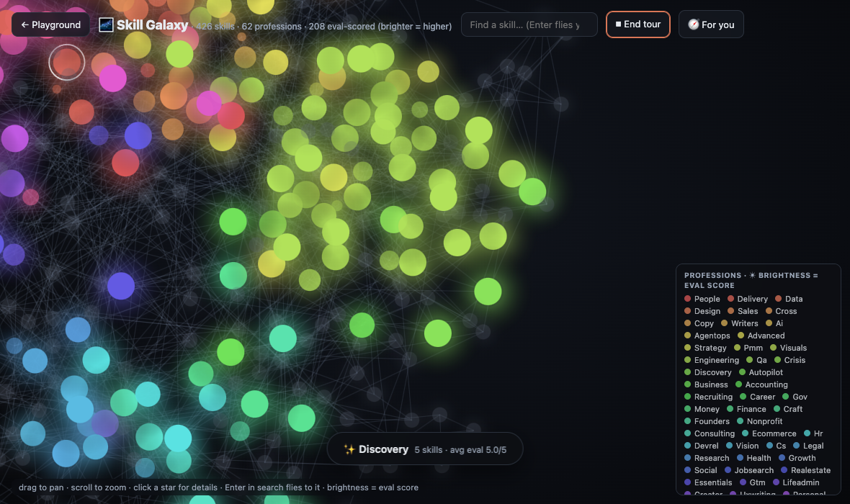Click the sparkle icon on the Discovery card
The image size is (850, 504).
click(x=349, y=449)
